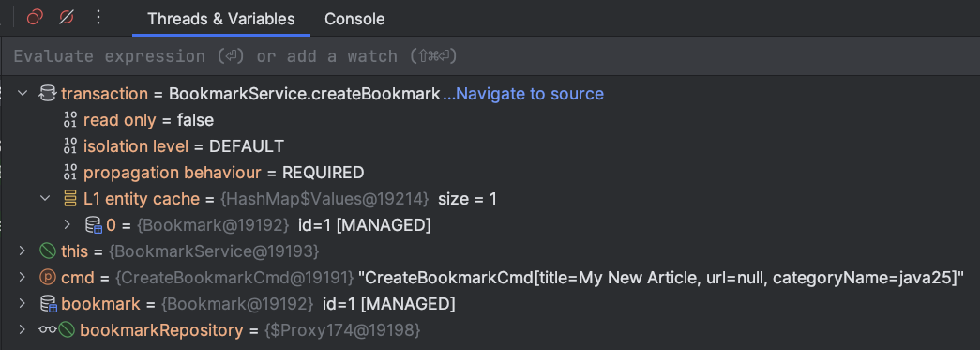Select the read only binary icon
Viewport: 980px width, 350px height.
70,120
